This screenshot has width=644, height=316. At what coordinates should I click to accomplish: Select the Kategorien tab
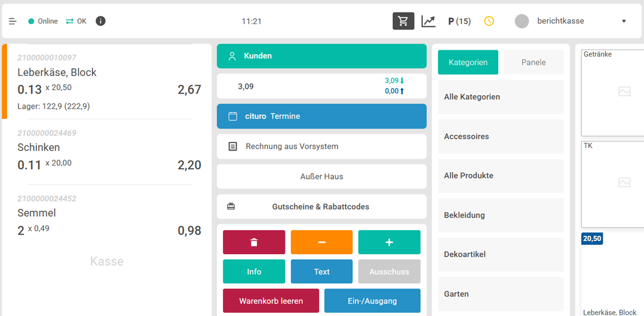coord(468,62)
